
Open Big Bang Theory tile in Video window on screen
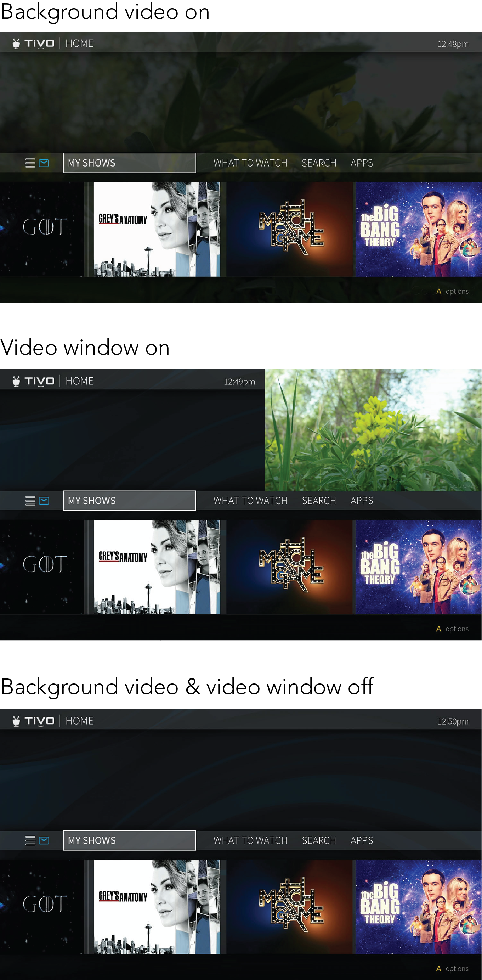[x=419, y=567]
